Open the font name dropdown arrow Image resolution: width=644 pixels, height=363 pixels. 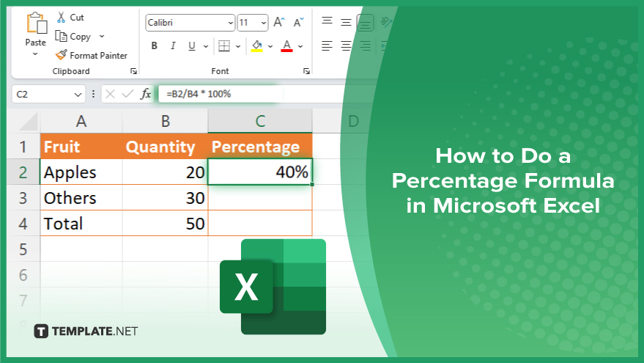(x=230, y=23)
